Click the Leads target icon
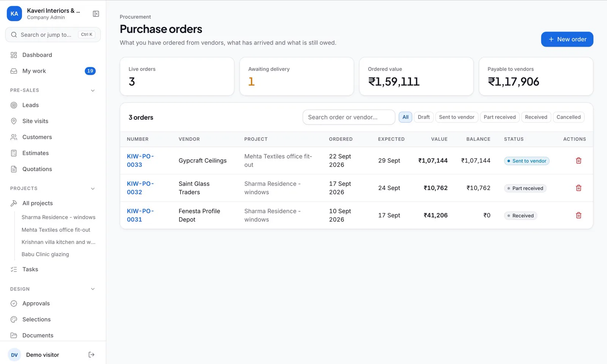This screenshot has height=364, width=607. [14, 105]
